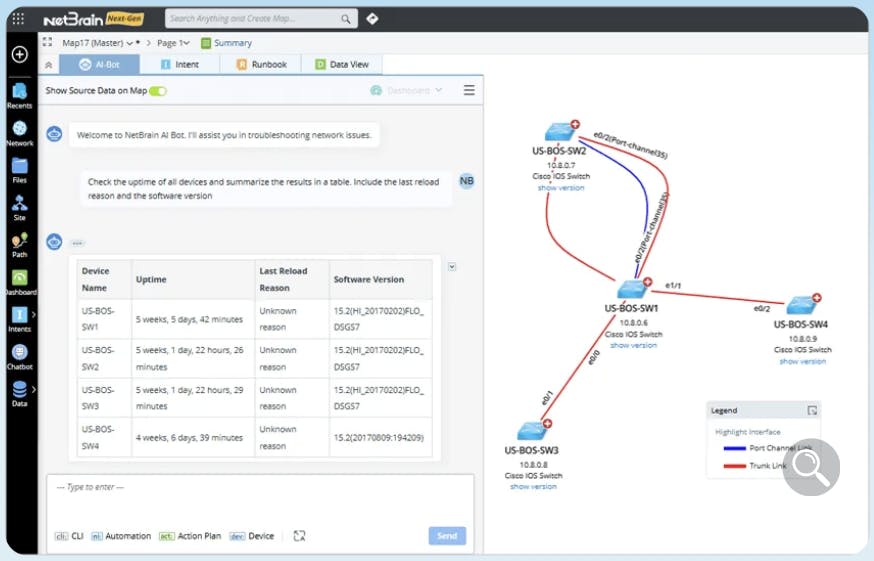The height and width of the screenshot is (561, 874).
Task: Click the red Trunk Link legend swatch
Action: pos(735,466)
